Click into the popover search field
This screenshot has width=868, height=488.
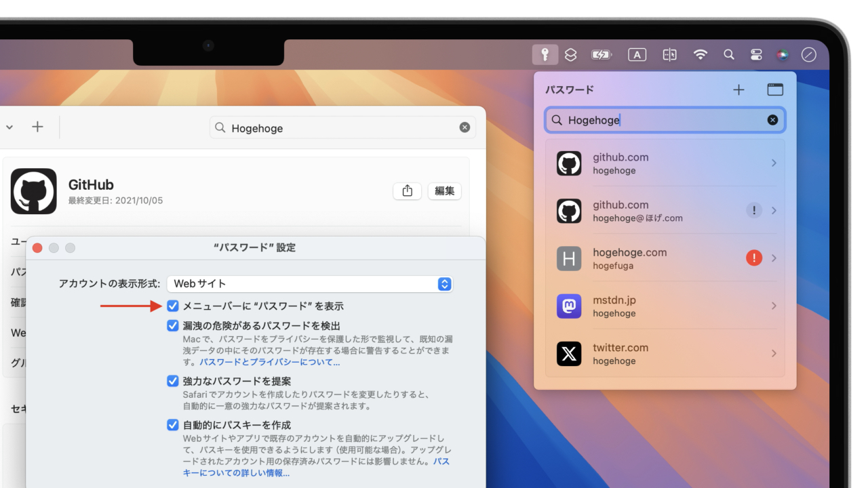coord(665,120)
